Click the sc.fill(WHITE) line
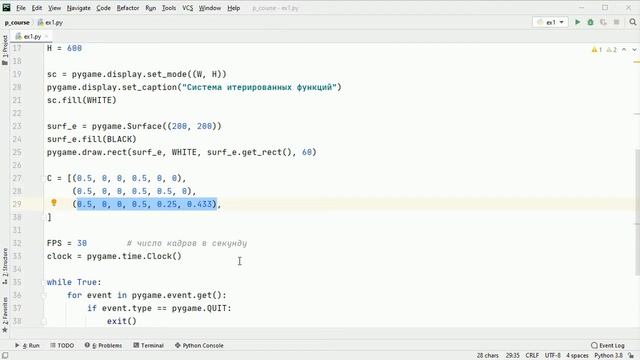The height and width of the screenshot is (360, 640). [82, 100]
